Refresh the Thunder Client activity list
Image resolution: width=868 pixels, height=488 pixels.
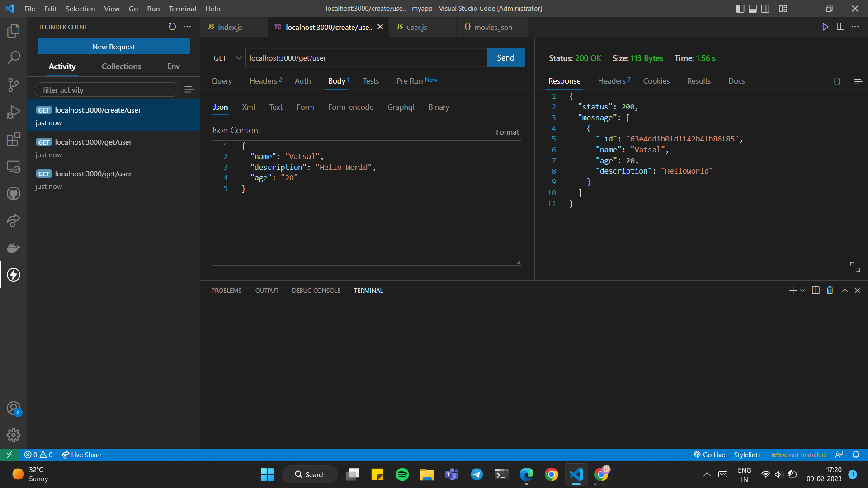172,27
